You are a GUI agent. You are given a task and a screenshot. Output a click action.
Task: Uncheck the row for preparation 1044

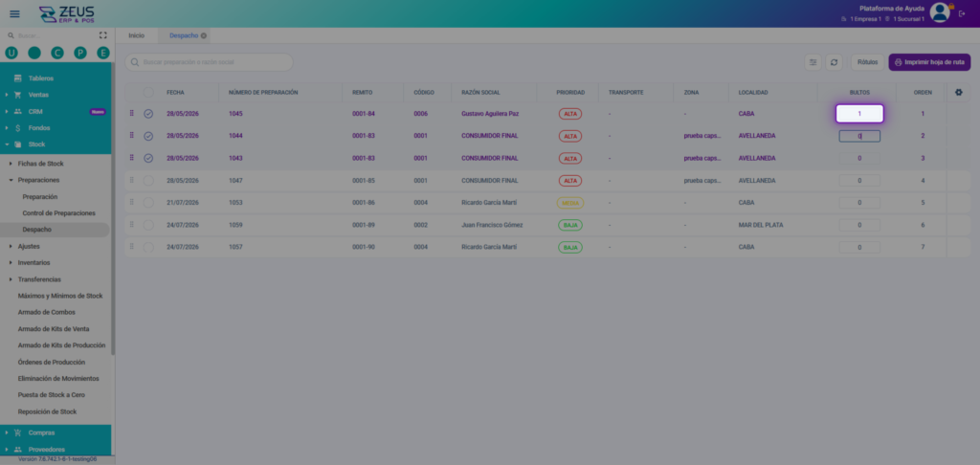[x=148, y=136]
